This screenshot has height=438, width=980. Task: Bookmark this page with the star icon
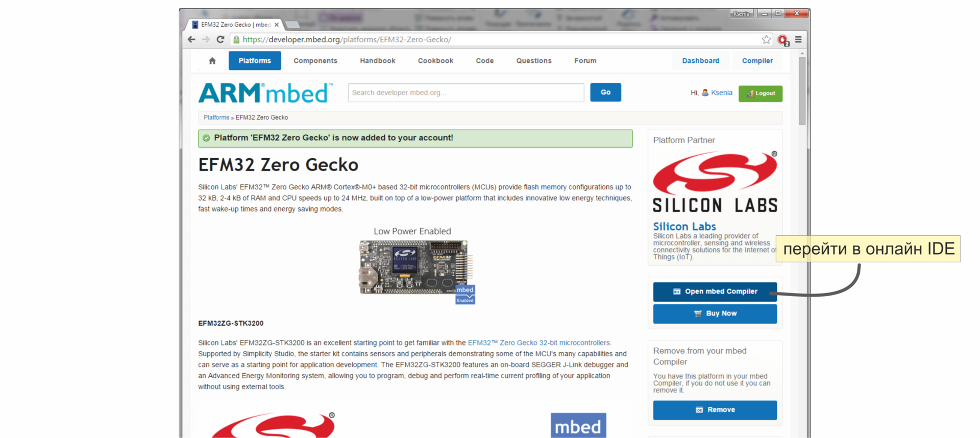click(766, 39)
